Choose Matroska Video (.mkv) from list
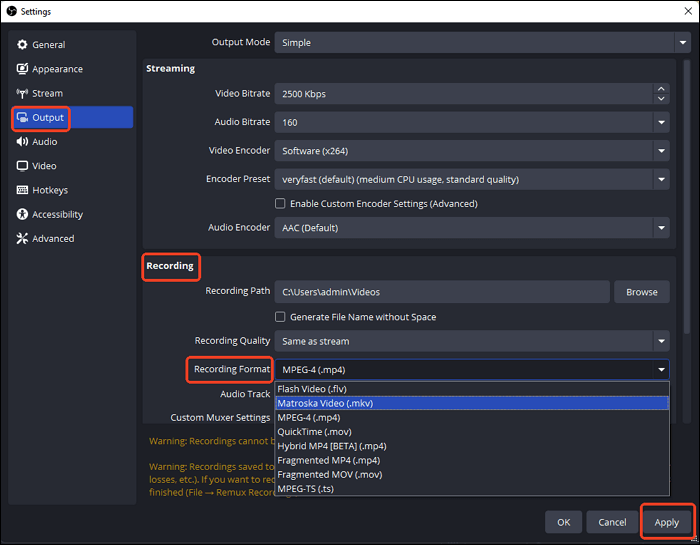 pos(471,403)
